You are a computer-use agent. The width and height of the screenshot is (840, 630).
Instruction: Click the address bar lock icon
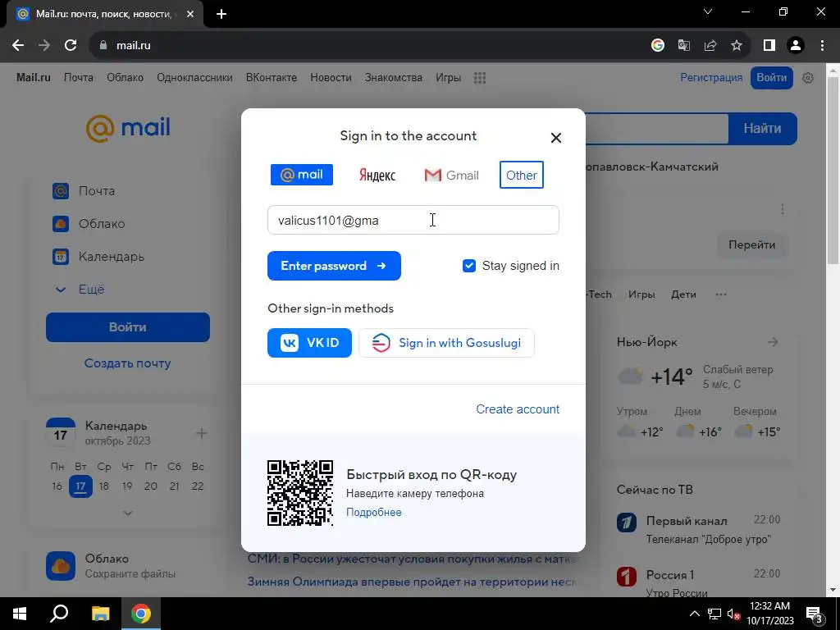click(x=103, y=46)
